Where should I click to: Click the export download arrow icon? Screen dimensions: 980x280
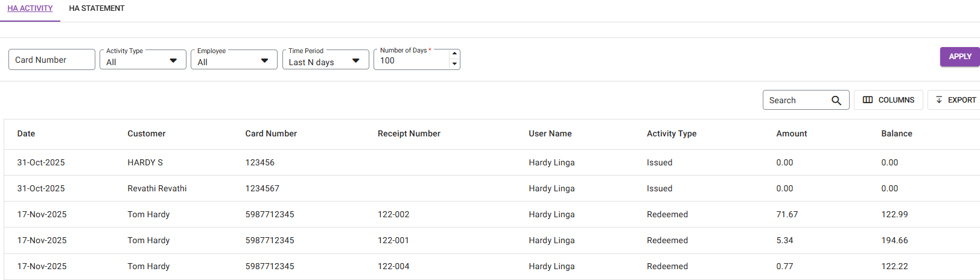tap(939, 100)
